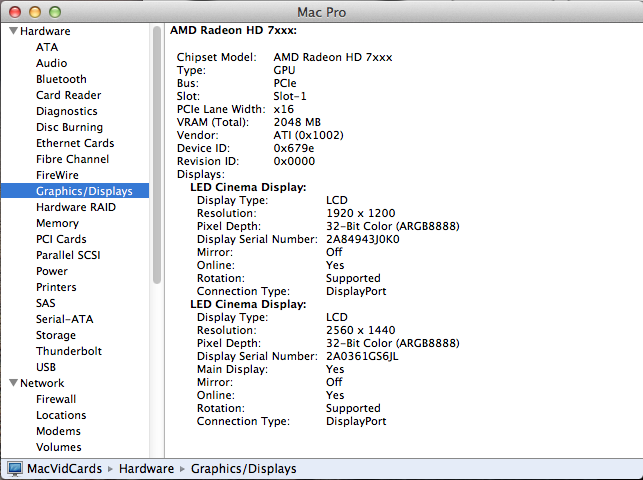This screenshot has width=643, height=480.
Task: Click the Vendor value ATI (0x1002)
Action: (308, 135)
